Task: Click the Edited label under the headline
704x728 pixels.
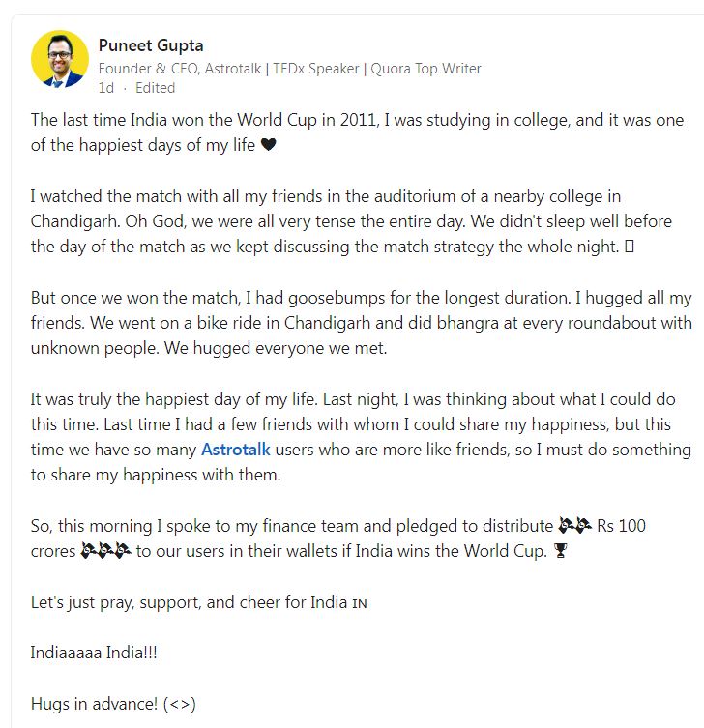Action: [x=155, y=88]
